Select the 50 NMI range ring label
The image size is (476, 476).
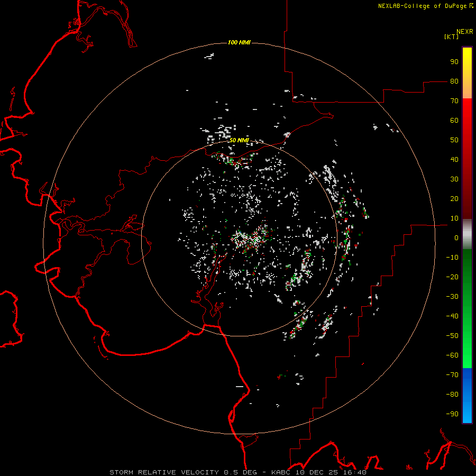click(x=239, y=140)
